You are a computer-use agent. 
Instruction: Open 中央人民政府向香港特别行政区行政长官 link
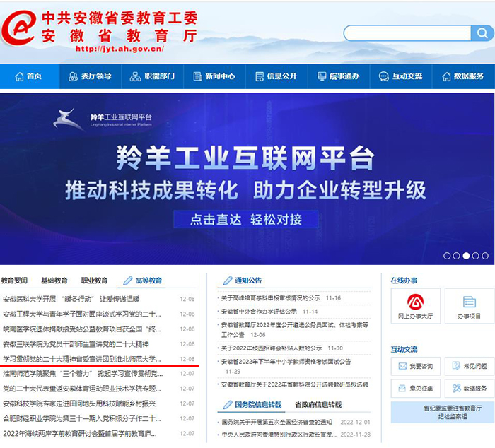click(279, 435)
